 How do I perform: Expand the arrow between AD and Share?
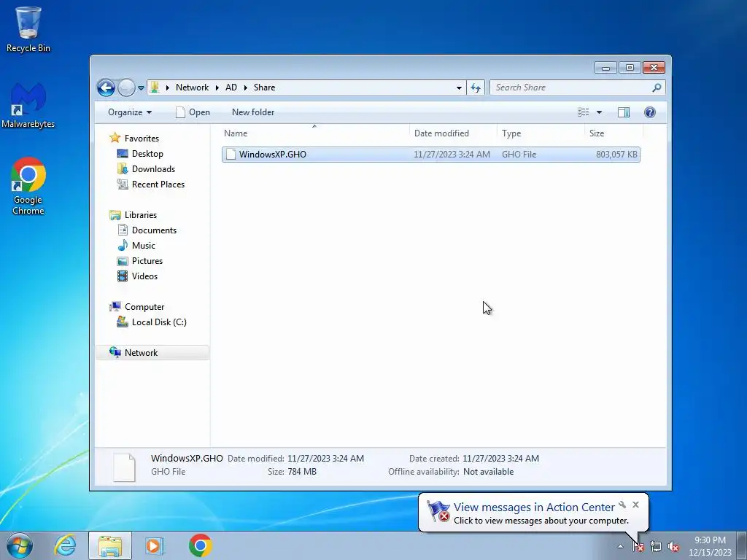pyautogui.click(x=246, y=87)
